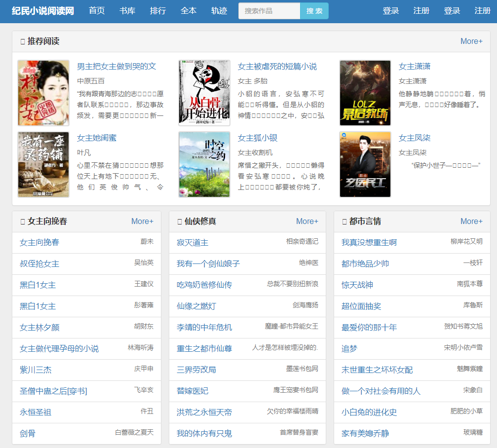Open recommended title 女主潇潇

[415, 67]
